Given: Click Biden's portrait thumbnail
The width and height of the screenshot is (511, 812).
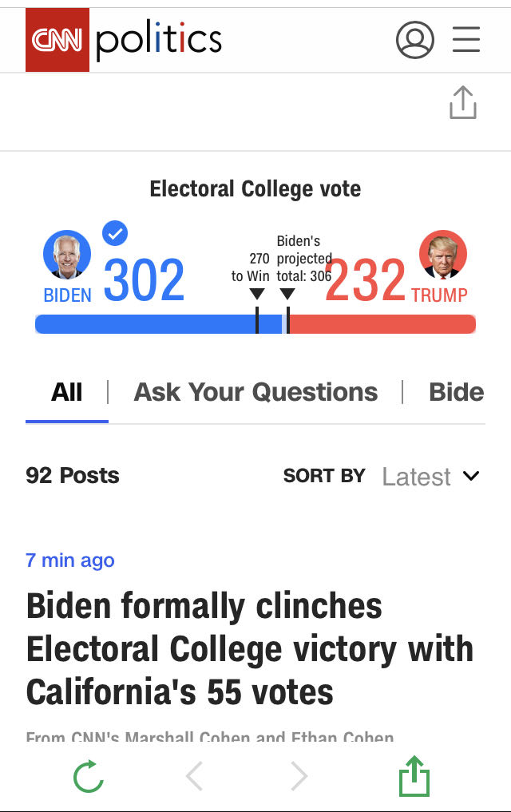Looking at the screenshot, I should point(67,254).
